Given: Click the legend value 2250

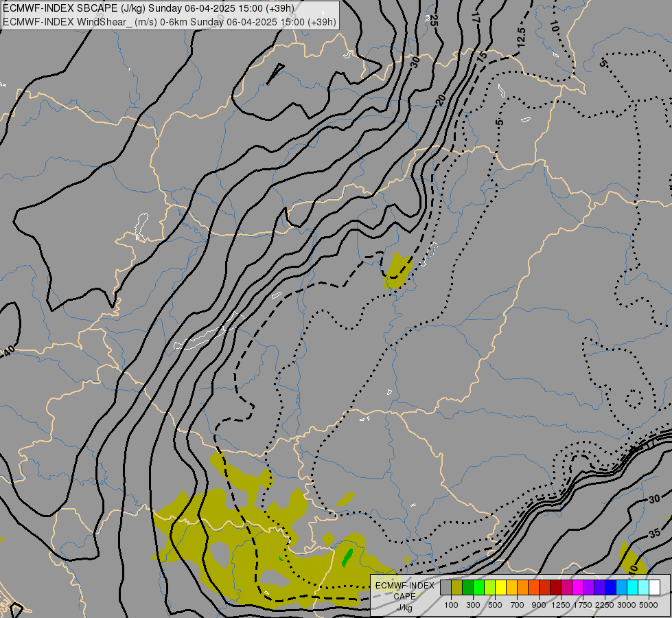Looking at the screenshot, I should click(605, 605).
